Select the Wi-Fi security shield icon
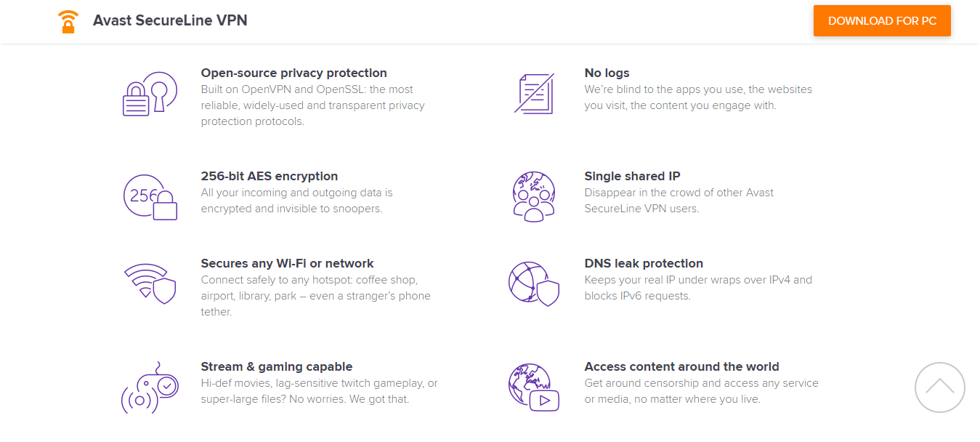Image resolution: width=980 pixels, height=442 pixels. coord(150,284)
